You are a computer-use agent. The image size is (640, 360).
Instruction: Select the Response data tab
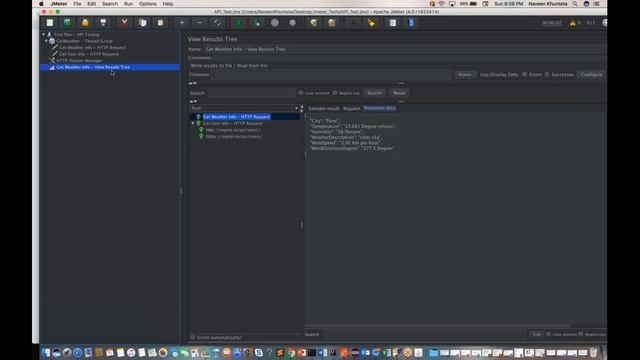pyautogui.click(x=380, y=108)
